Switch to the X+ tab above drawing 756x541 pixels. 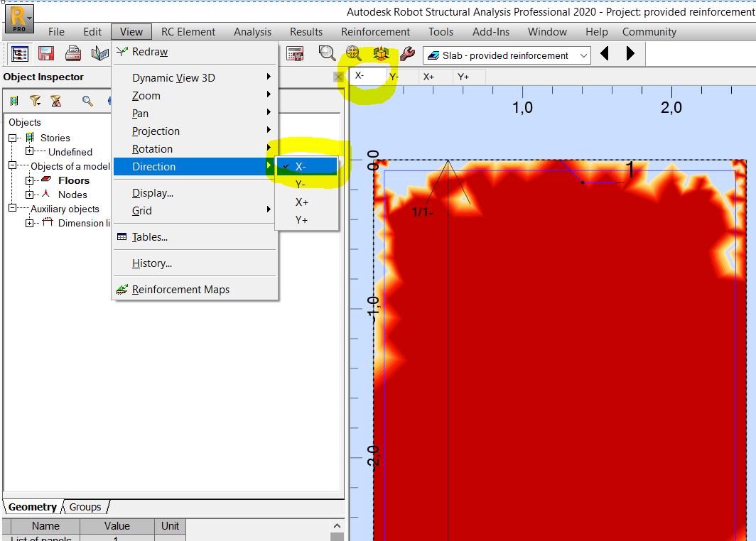tap(436, 77)
